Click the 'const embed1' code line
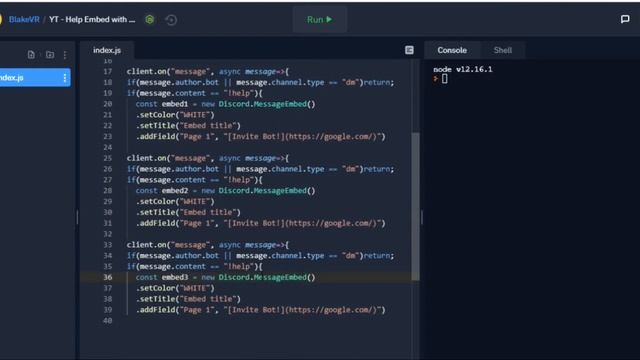The height and width of the screenshot is (360, 640). pyautogui.click(x=225, y=104)
